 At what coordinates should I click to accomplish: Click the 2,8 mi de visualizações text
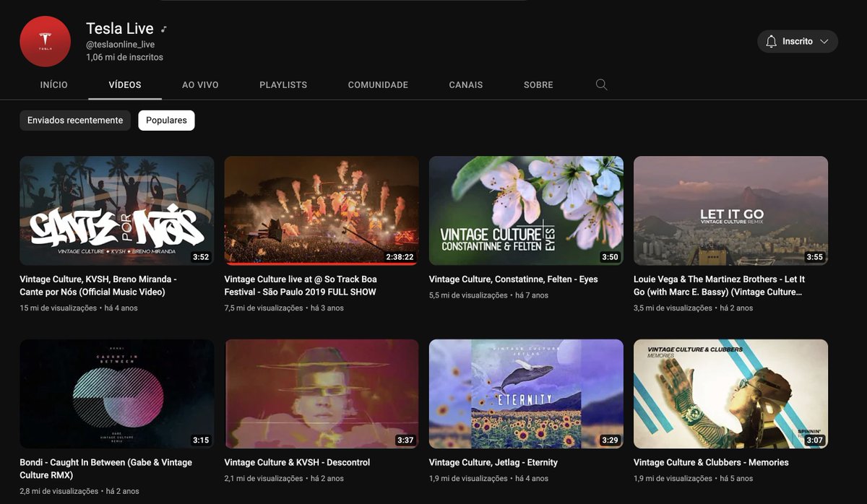pyautogui.click(x=59, y=491)
